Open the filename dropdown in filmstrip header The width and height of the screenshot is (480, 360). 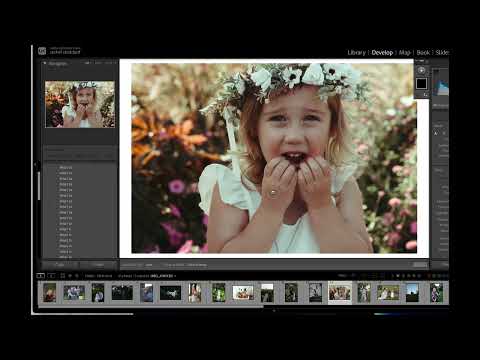tap(163, 276)
